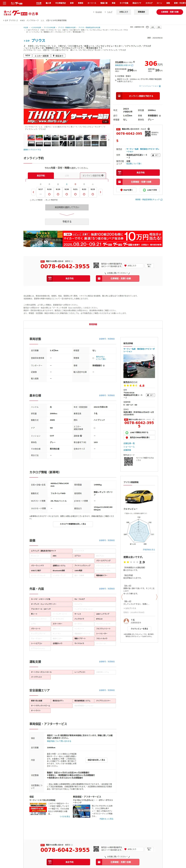186x868 pixels.
Task: Click the ヘルプ link in header
Action: pyautogui.click(x=110, y=12)
